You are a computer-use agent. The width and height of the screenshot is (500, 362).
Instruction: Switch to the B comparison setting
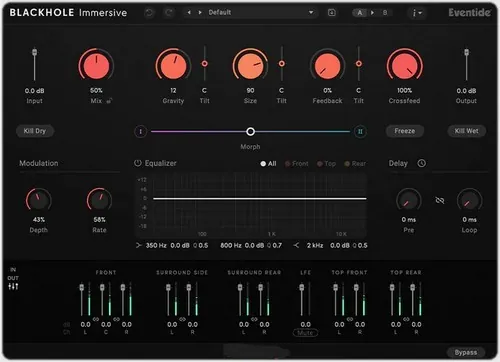(385, 13)
